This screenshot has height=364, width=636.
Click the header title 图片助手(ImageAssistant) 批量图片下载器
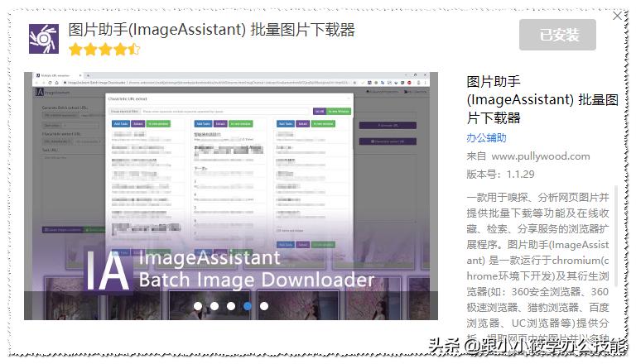211,30
